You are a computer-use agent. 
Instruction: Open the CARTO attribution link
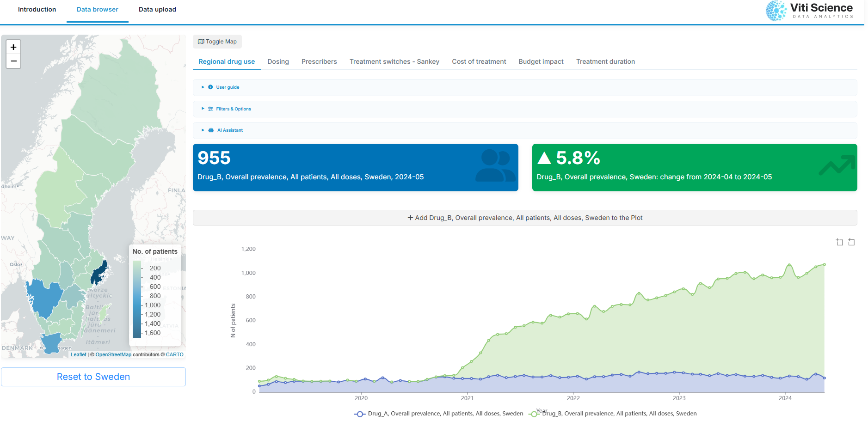175,355
